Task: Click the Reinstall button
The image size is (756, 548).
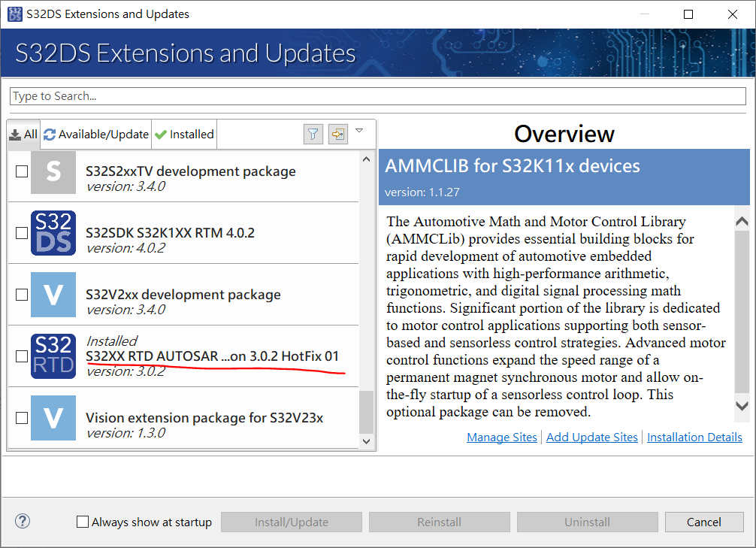Action: point(439,522)
